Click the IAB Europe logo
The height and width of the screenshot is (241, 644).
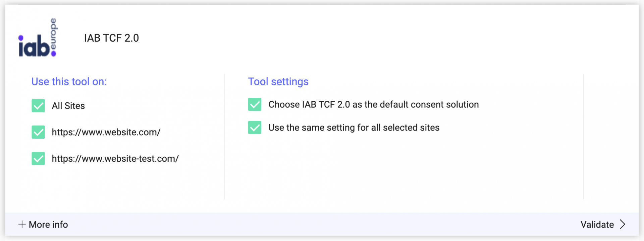pos(38,38)
